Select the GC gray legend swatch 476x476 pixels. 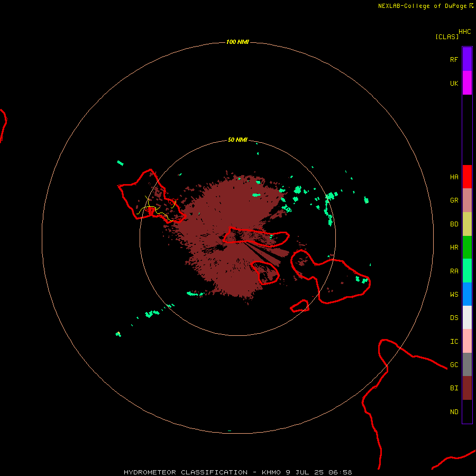click(x=467, y=364)
